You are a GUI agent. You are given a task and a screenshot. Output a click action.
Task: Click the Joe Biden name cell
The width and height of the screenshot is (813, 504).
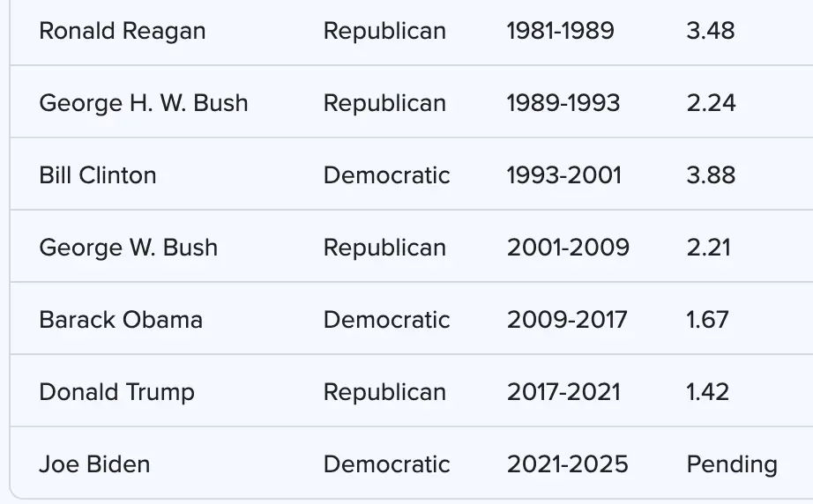click(94, 464)
